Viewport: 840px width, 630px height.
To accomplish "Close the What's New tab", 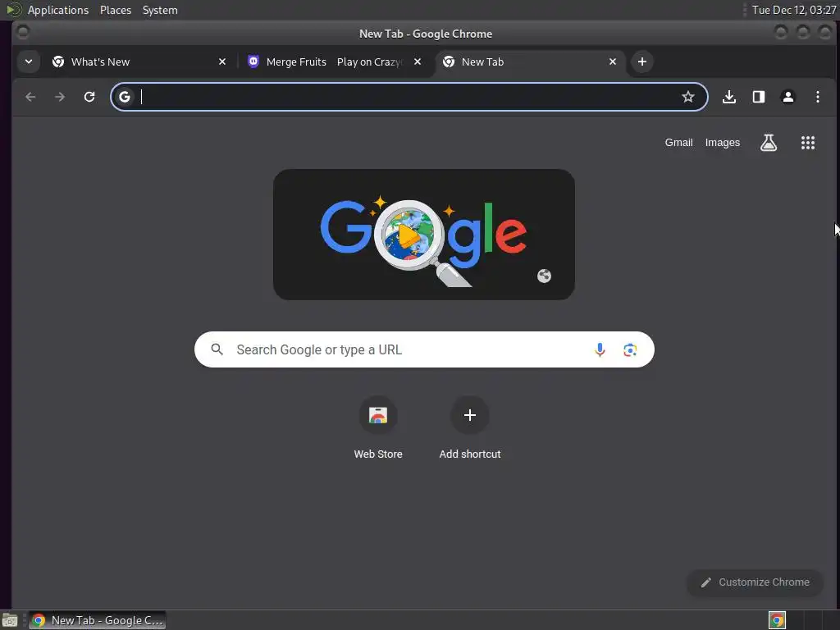I will click(222, 62).
